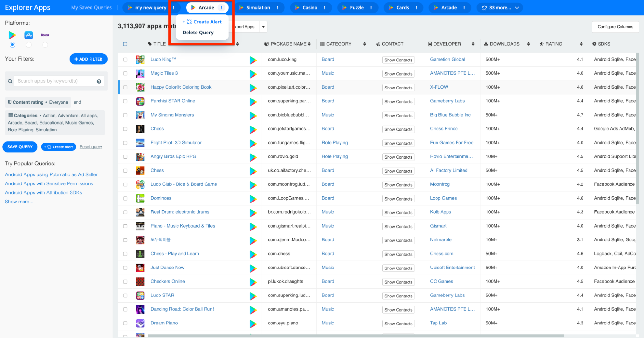
Task: Open the kebab menu on the Puzzle tab
Action: click(371, 8)
